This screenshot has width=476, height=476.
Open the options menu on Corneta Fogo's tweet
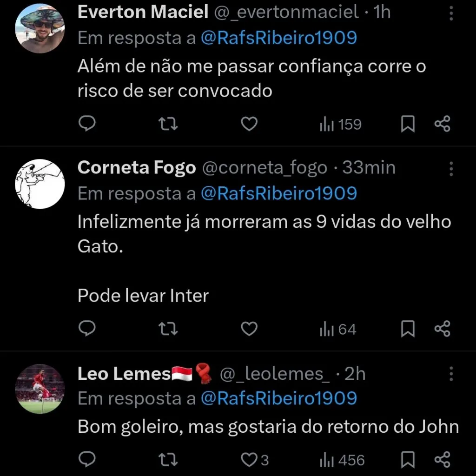[450, 170]
